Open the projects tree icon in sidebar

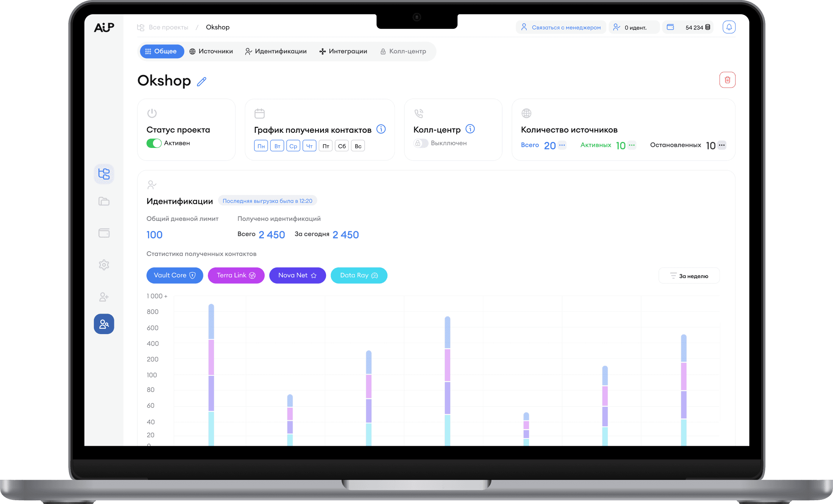pos(104,174)
